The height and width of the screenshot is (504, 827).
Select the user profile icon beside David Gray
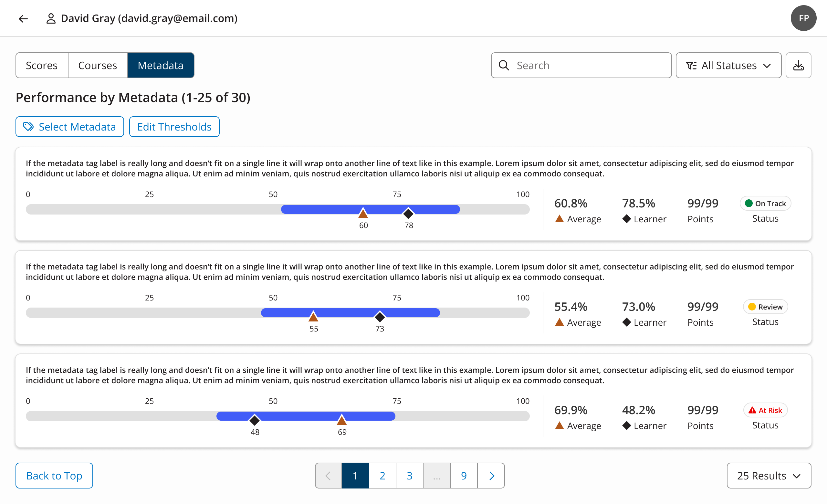pyautogui.click(x=51, y=18)
